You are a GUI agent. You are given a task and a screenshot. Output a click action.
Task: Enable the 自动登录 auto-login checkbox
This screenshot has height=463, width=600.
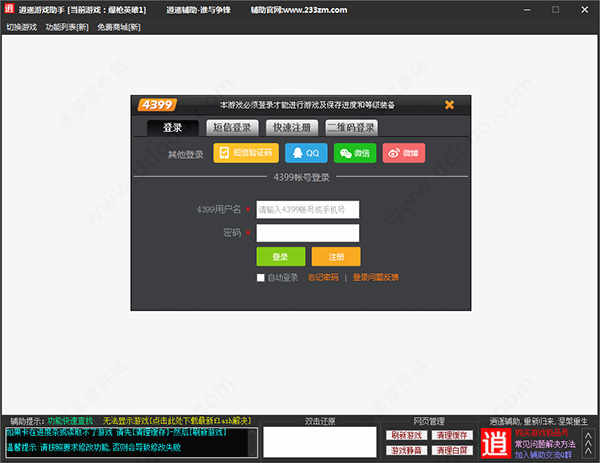261,277
